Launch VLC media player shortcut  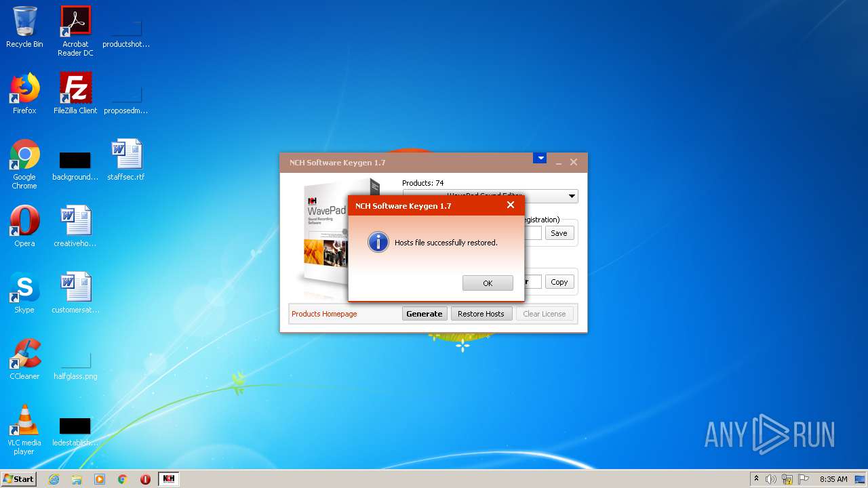(24, 430)
